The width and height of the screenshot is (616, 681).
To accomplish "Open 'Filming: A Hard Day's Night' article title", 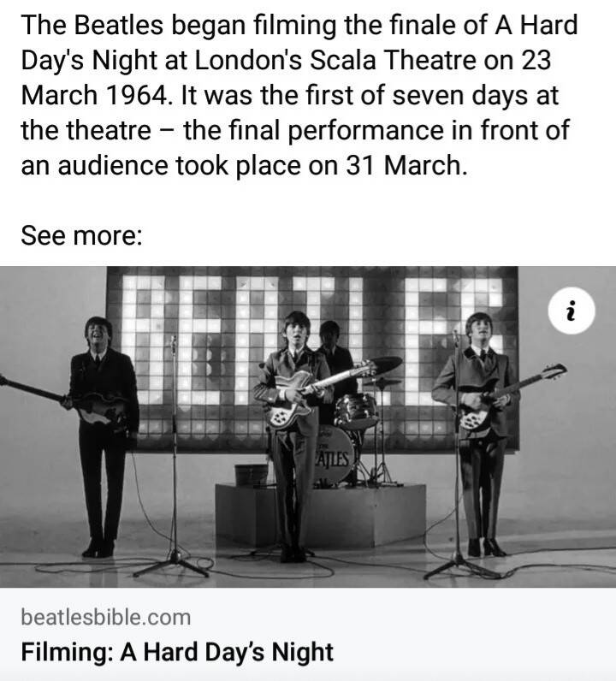I will pos(176,653).
